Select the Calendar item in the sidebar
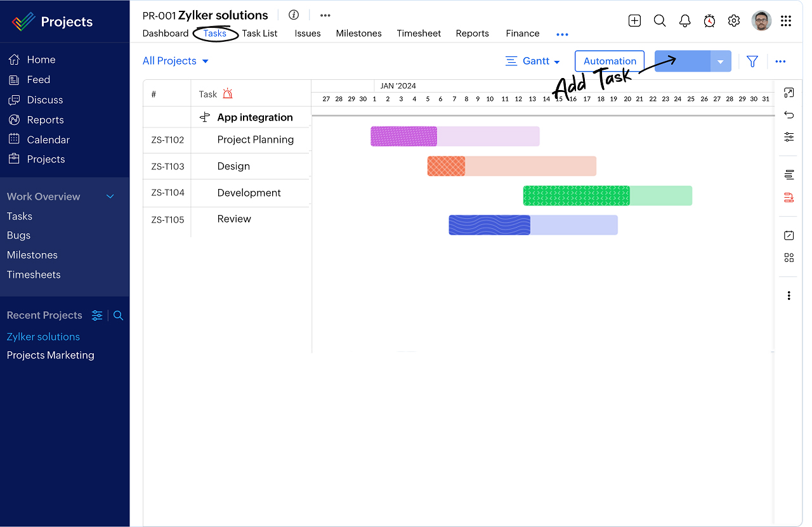 [48, 140]
